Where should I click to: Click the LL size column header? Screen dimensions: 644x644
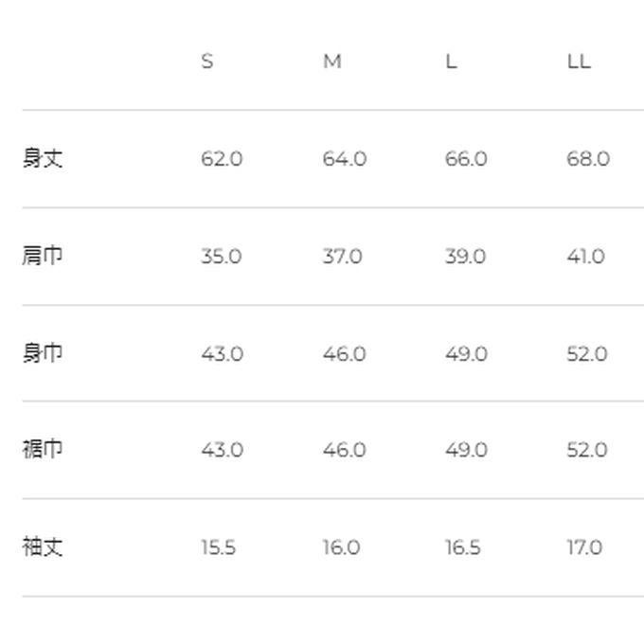point(579,62)
